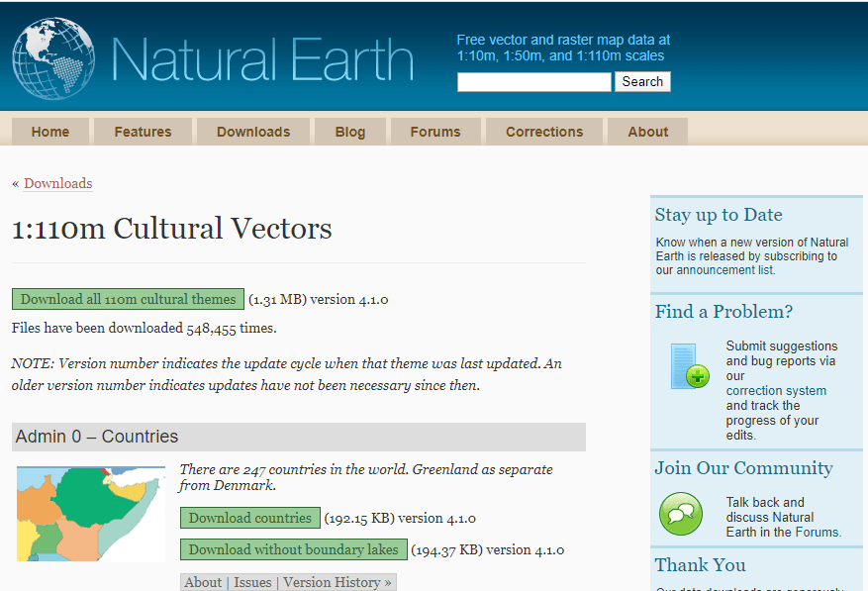Click the 1:110m Cultural Vectors heading

pyautogui.click(x=171, y=229)
